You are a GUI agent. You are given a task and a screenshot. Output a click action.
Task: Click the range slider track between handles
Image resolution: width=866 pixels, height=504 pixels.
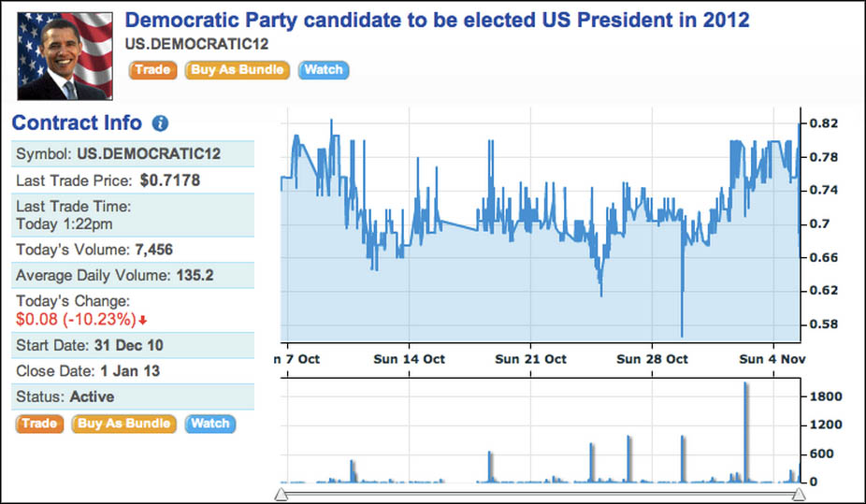pyautogui.click(x=540, y=494)
